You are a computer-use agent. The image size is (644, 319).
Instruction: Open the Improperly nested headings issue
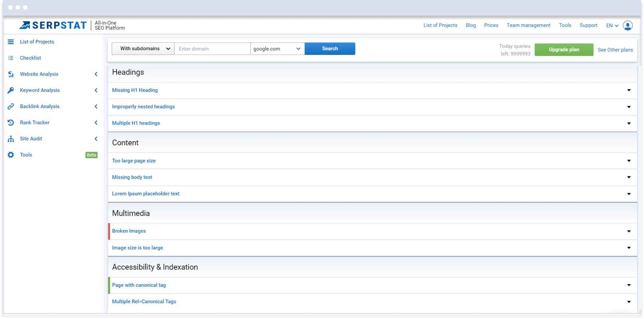tap(143, 107)
